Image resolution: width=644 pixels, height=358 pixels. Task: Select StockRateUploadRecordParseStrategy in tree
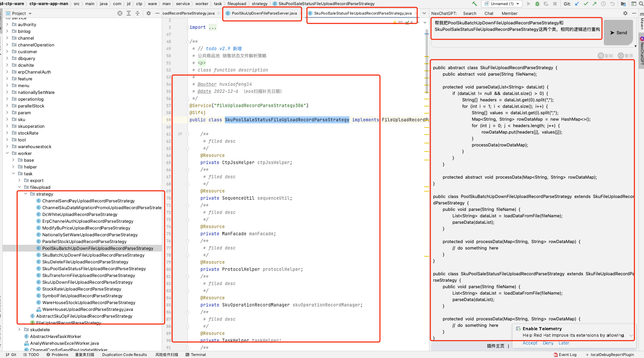[x=82, y=289]
